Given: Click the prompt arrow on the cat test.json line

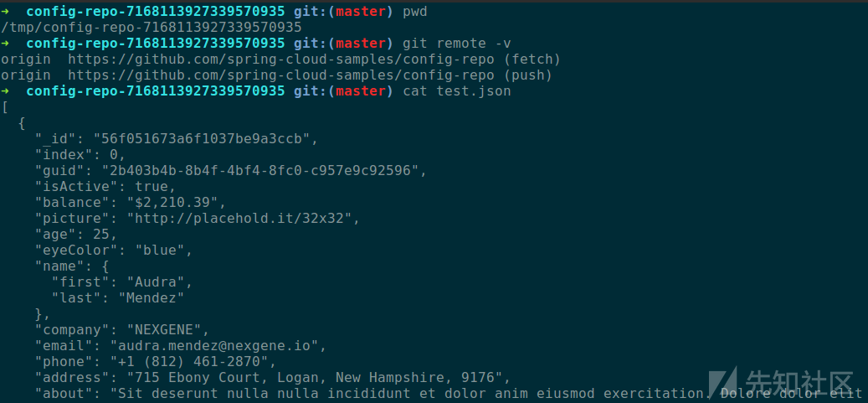Looking at the screenshot, I should [6, 90].
